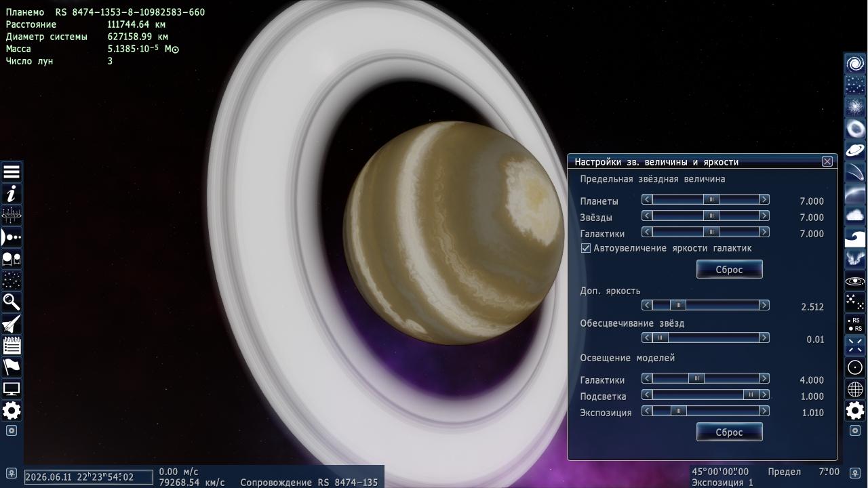Increase Звёзды magnitude with right arrow

(x=764, y=216)
